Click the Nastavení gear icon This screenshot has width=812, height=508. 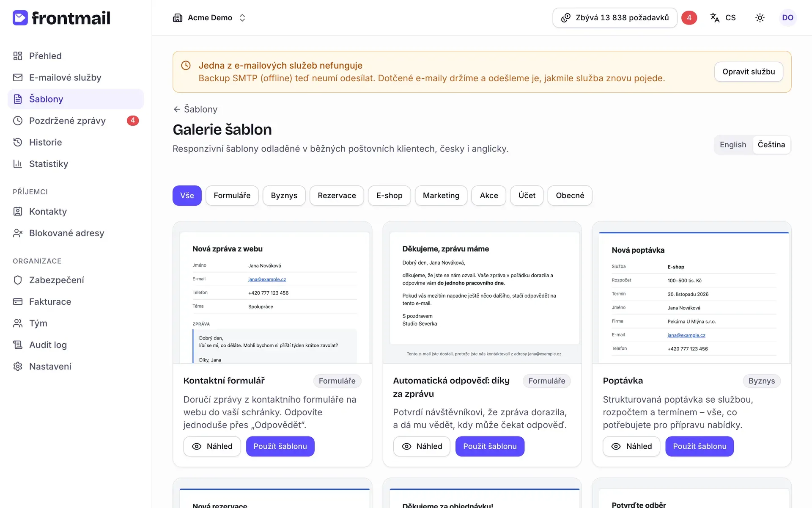point(18,366)
